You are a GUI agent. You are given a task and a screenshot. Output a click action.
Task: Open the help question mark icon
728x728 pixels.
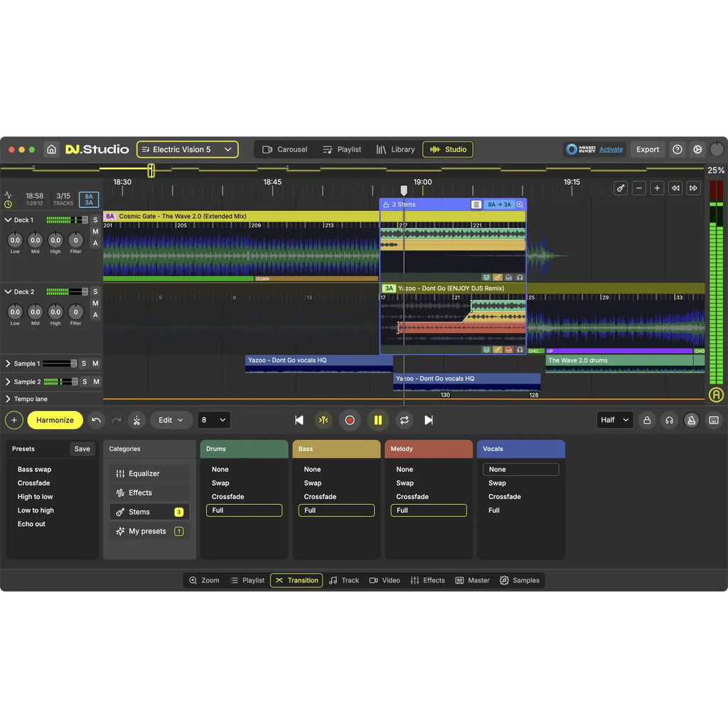click(x=678, y=149)
